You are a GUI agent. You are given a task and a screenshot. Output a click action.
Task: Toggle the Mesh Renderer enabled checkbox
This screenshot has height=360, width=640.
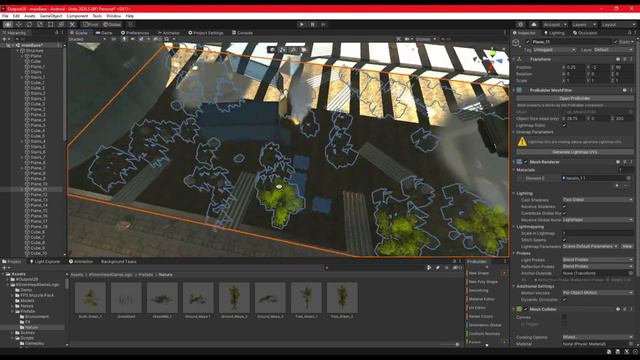pyautogui.click(x=526, y=162)
